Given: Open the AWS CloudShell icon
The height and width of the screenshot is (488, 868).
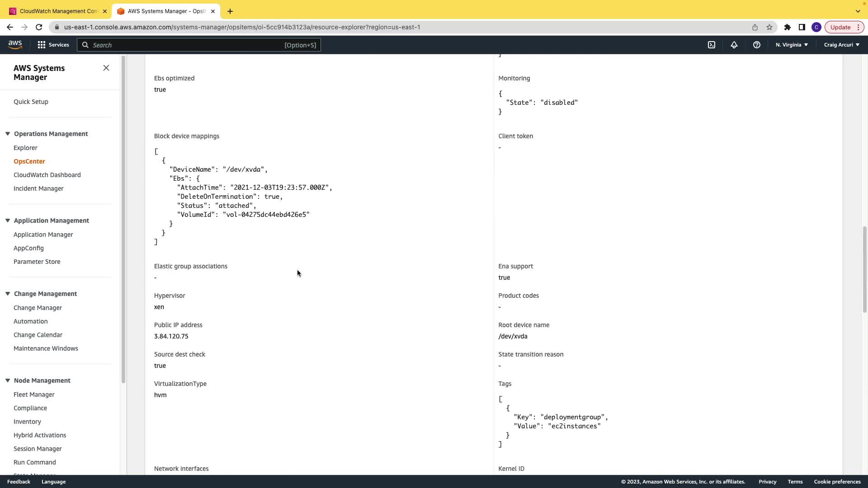Looking at the screenshot, I should (x=712, y=45).
